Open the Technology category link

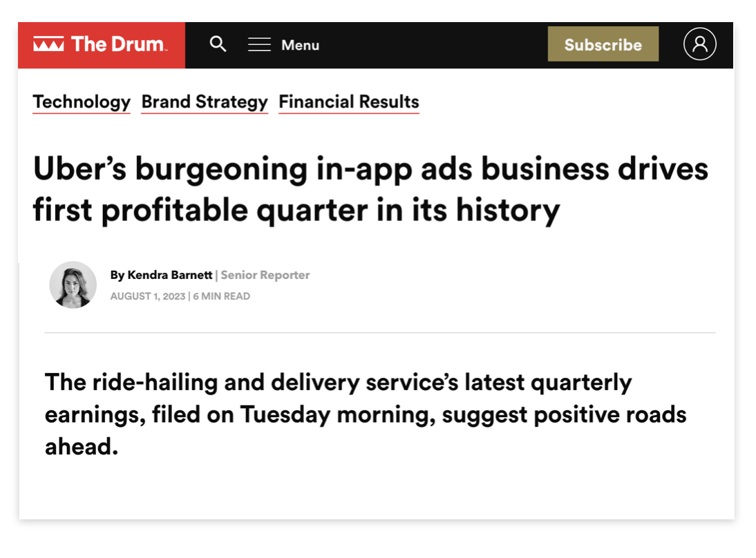(82, 102)
